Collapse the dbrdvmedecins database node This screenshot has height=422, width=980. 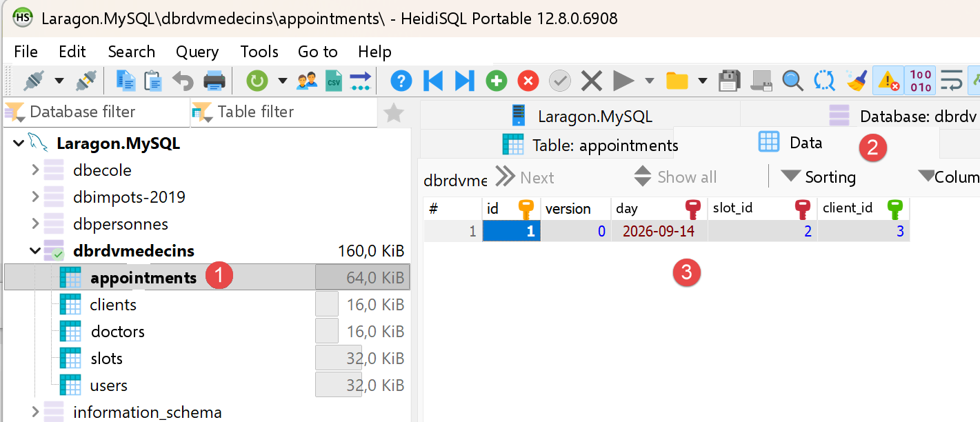point(35,251)
